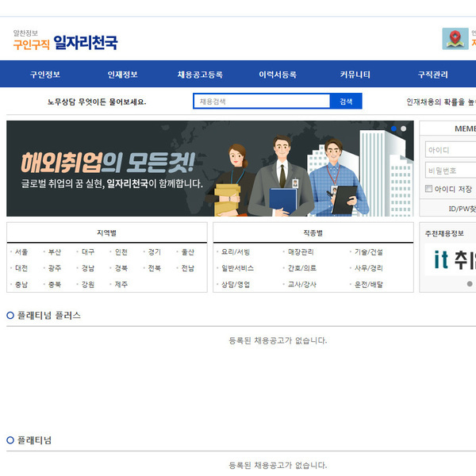Open job category 매장관리
Image resolution: width=476 pixels, height=476 pixels.
pos(301,252)
